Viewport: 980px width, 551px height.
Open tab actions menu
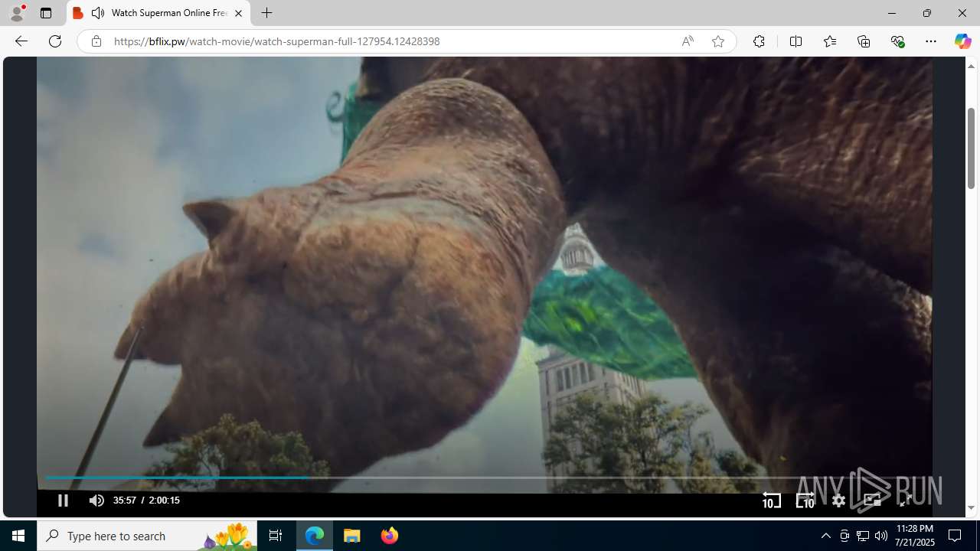click(46, 13)
